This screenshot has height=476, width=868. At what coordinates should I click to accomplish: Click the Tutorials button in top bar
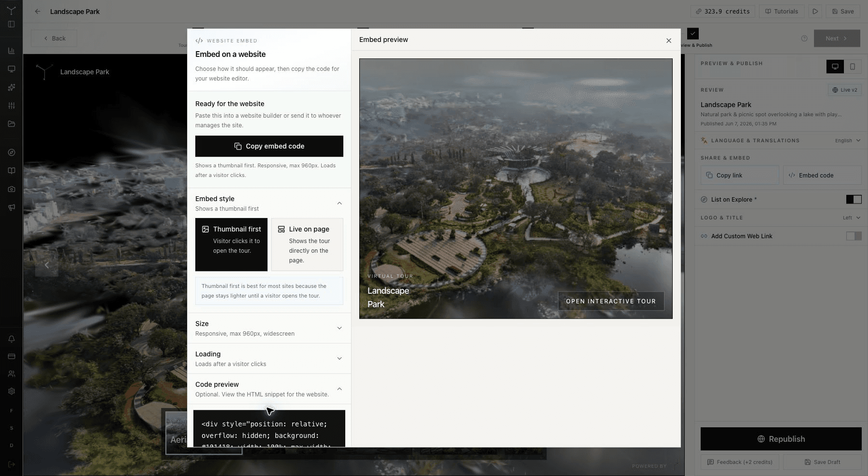[781, 12]
